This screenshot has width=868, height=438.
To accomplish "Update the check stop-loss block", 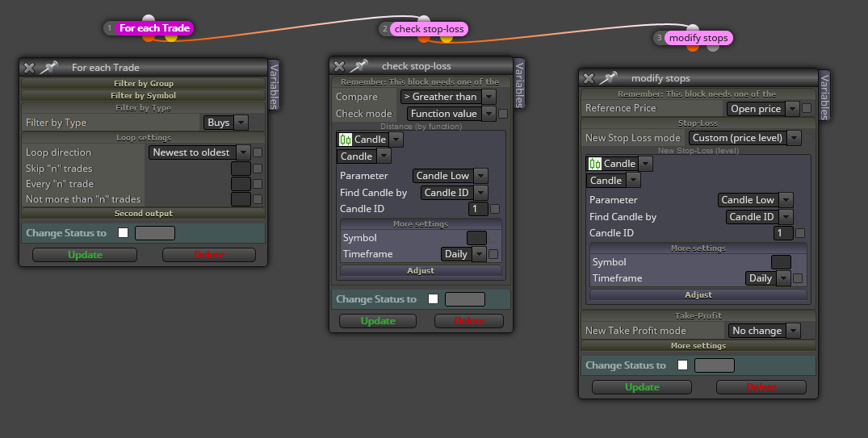I will point(378,321).
